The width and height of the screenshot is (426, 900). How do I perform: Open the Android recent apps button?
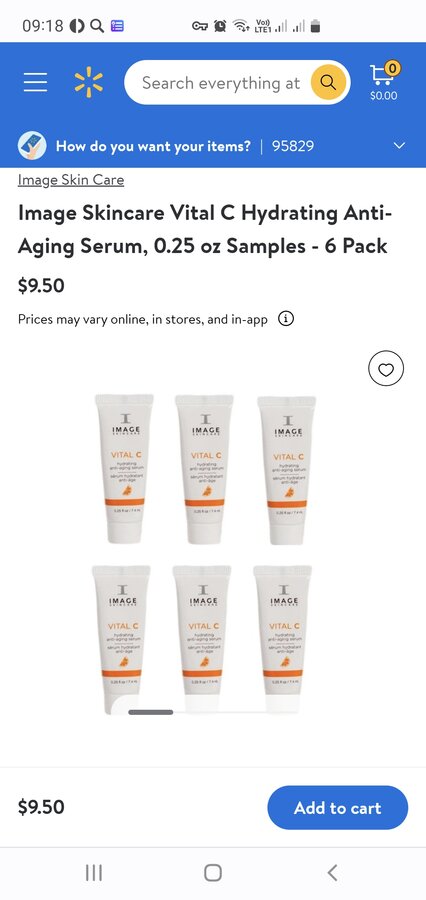(x=94, y=873)
